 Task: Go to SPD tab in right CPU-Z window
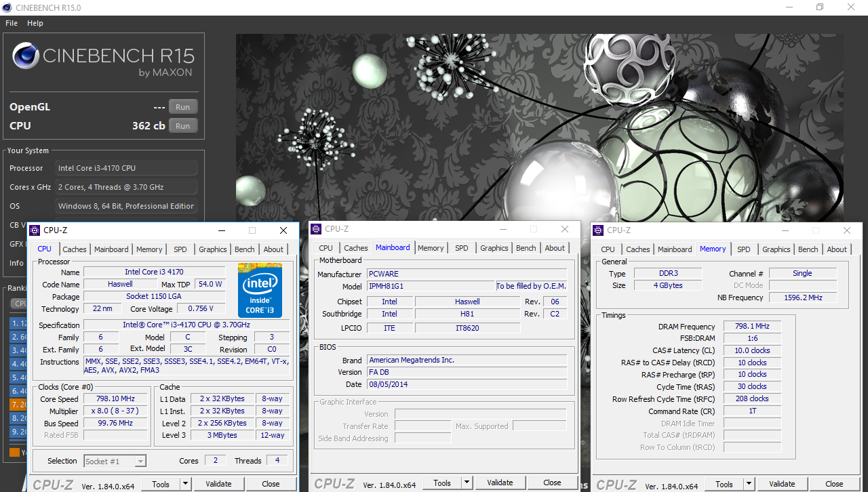click(x=744, y=249)
